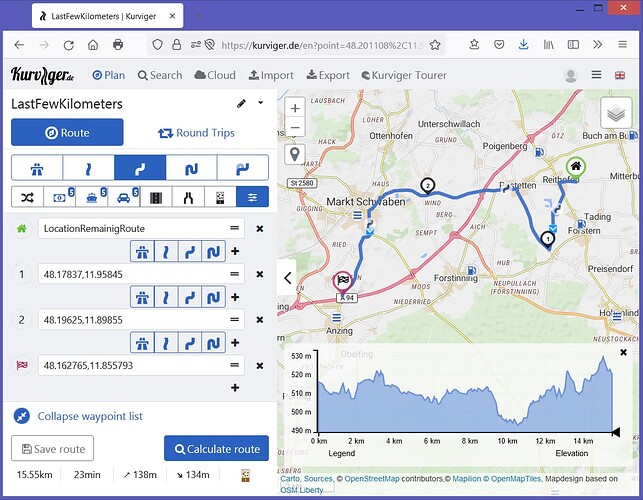Collapse the left sidebar with the arrow
This screenshot has height=500, width=643.
pos(288,279)
